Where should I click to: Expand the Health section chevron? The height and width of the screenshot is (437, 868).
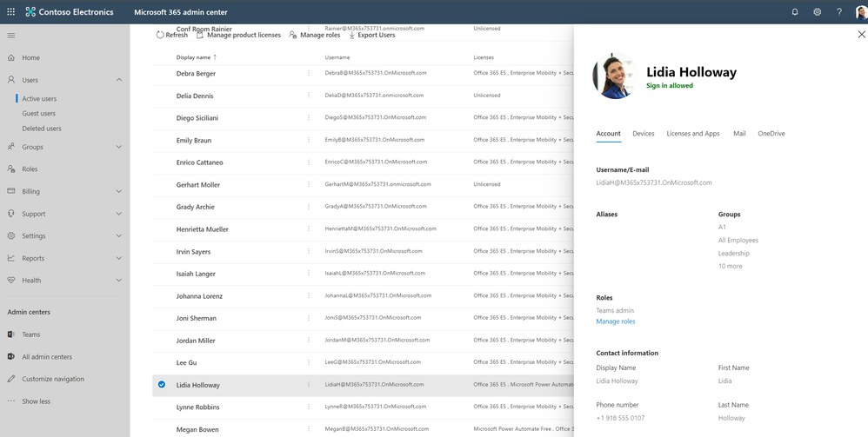click(119, 281)
